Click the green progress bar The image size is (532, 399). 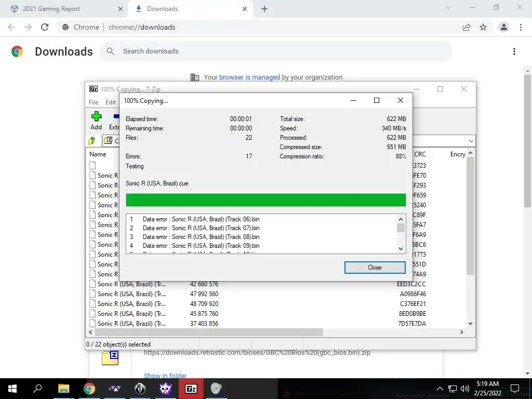265,200
